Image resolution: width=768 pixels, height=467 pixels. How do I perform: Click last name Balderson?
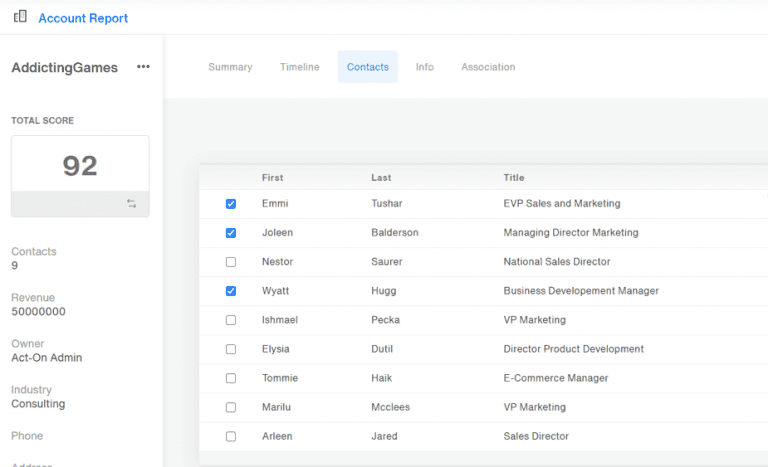[x=395, y=232]
